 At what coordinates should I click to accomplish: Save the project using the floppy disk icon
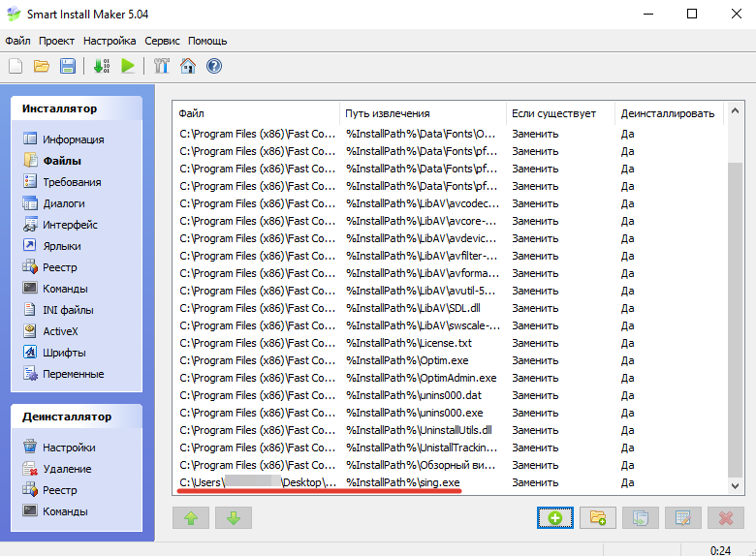pos(68,66)
